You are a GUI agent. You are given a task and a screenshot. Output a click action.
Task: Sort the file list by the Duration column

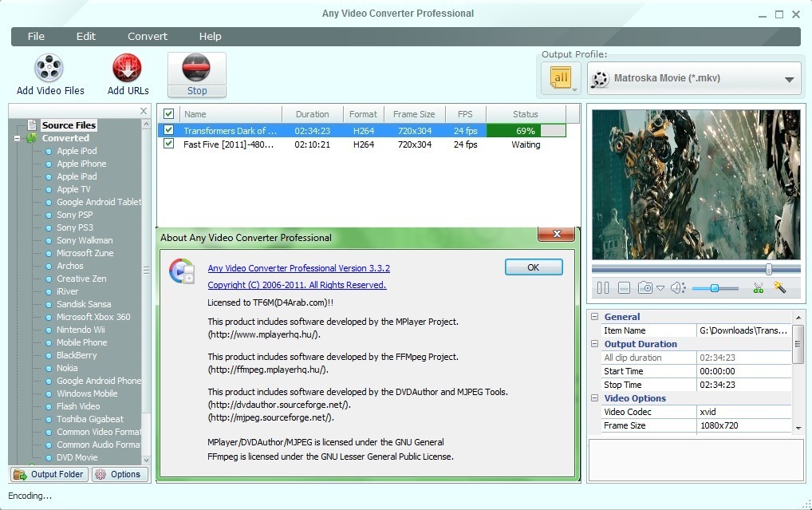point(312,114)
